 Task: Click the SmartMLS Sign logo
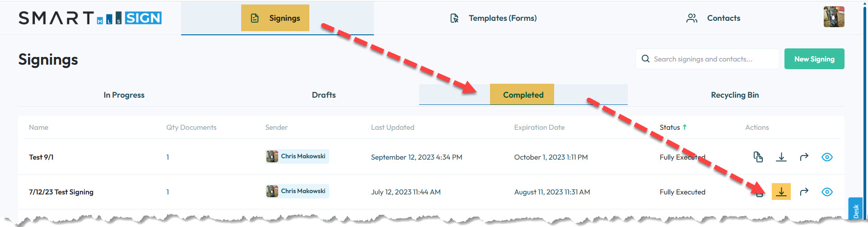[x=90, y=18]
